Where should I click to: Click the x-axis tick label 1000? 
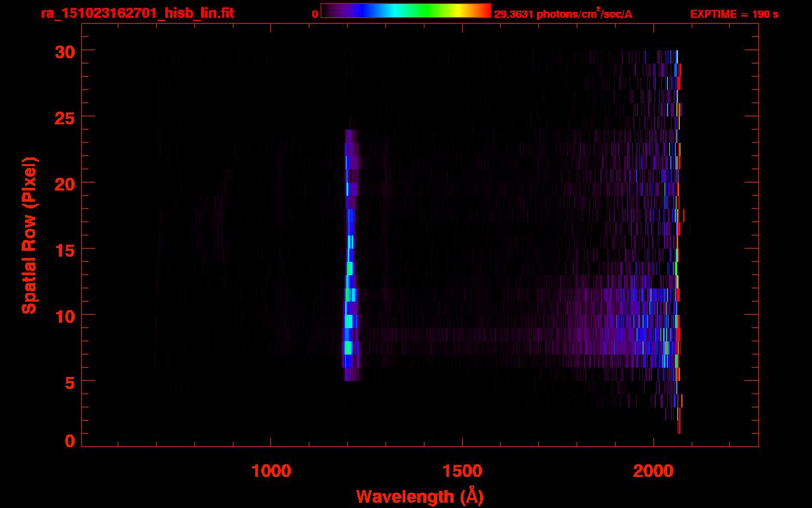pyautogui.click(x=271, y=471)
